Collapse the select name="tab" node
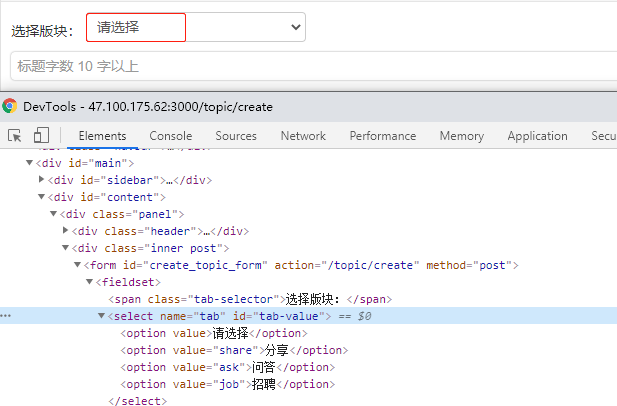617x406 pixels. 102,316
